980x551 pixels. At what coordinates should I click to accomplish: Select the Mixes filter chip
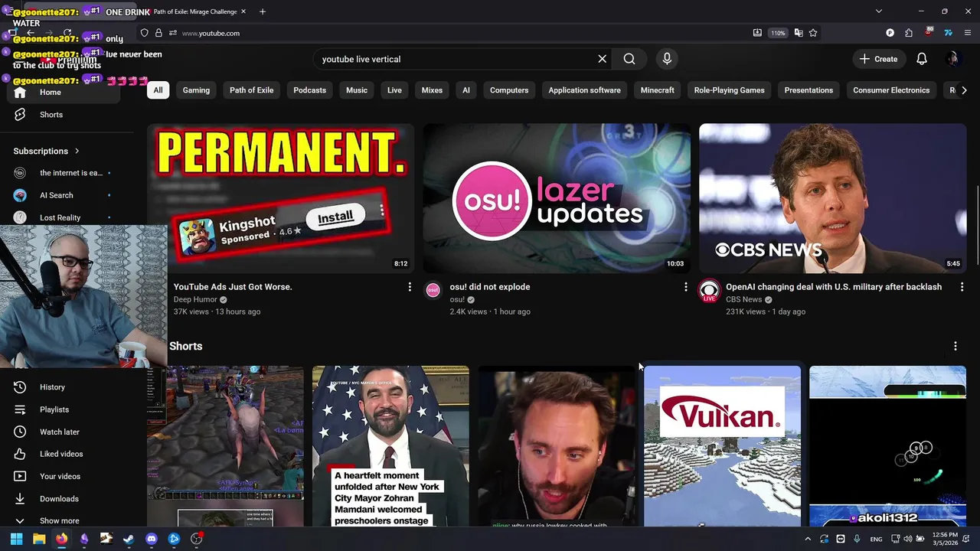click(x=432, y=90)
